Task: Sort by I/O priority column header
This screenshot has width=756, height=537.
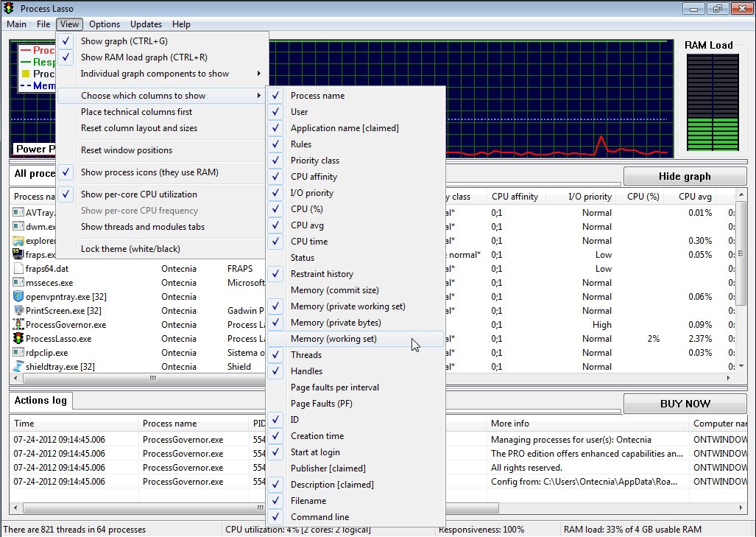Action: click(581, 197)
